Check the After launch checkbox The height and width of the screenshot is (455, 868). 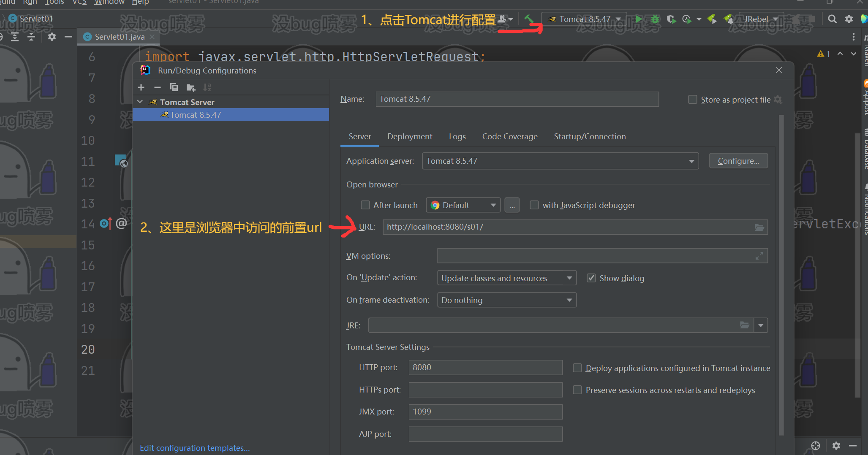(365, 205)
